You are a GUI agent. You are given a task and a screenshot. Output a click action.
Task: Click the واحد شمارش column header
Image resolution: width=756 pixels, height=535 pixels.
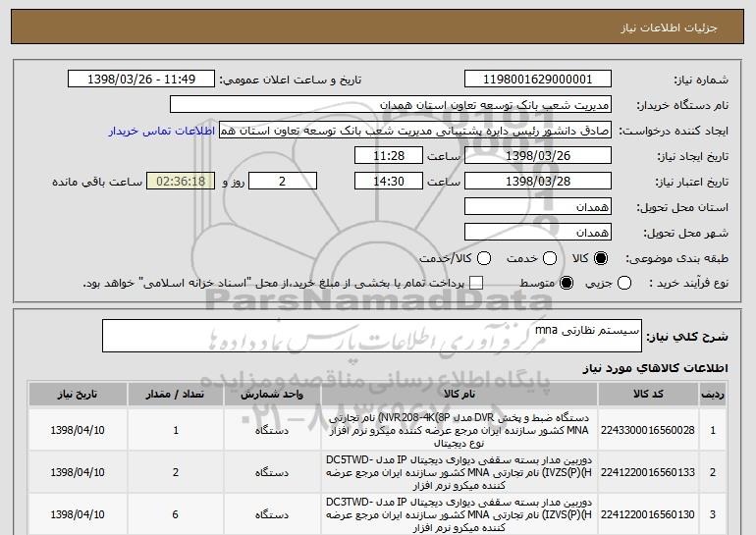[272, 395]
